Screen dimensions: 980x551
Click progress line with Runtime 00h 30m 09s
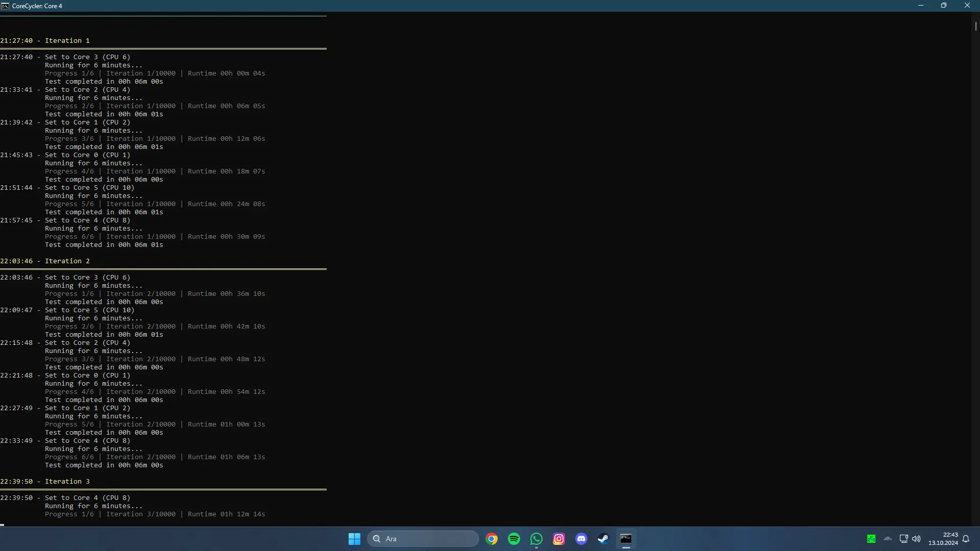[x=155, y=237]
